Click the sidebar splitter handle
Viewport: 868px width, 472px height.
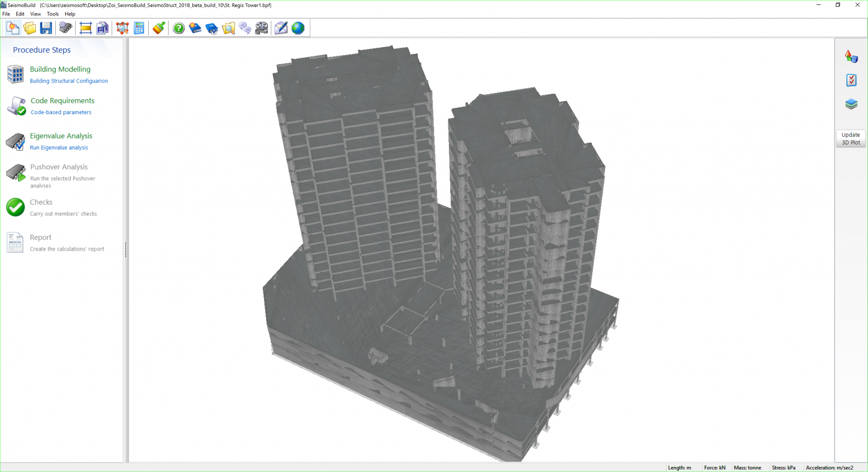click(126, 249)
